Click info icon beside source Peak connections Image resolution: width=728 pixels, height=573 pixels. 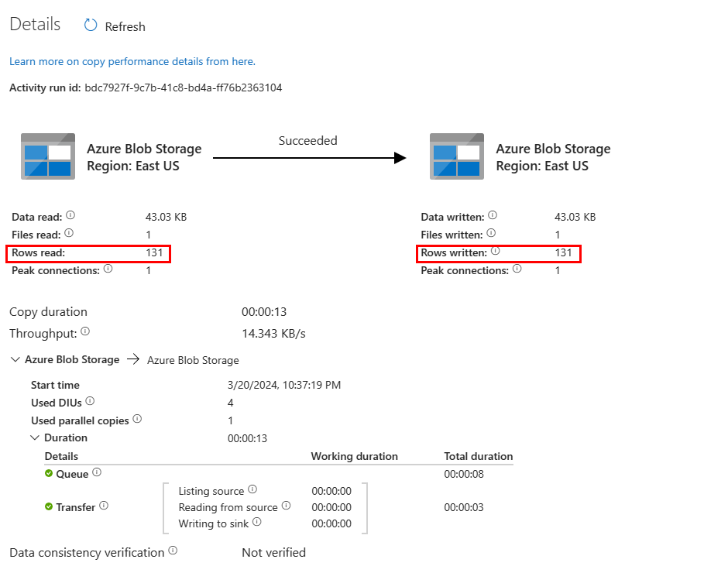click(x=108, y=269)
